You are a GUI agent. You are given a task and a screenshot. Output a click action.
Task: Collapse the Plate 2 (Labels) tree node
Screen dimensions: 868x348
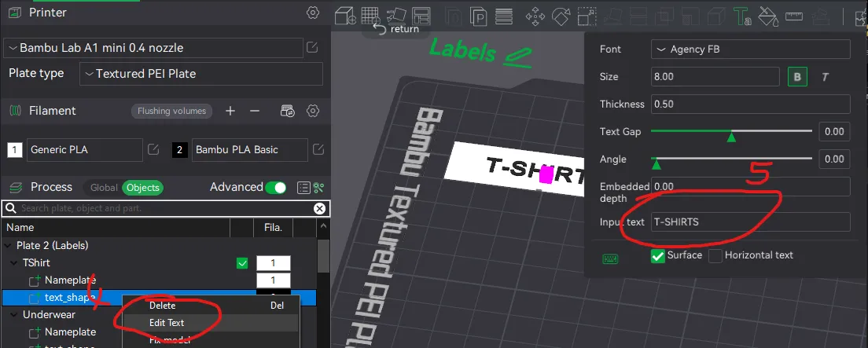tap(9, 245)
